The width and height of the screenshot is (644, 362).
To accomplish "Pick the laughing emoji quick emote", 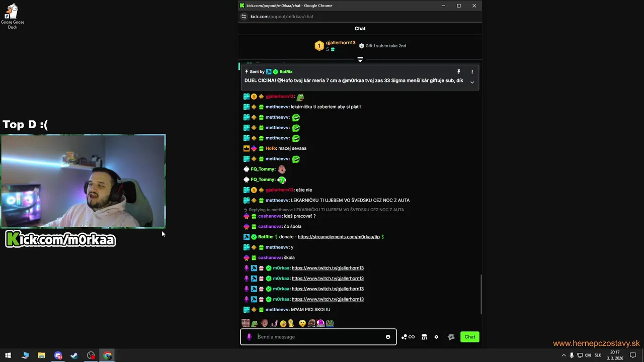I will [x=283, y=323].
